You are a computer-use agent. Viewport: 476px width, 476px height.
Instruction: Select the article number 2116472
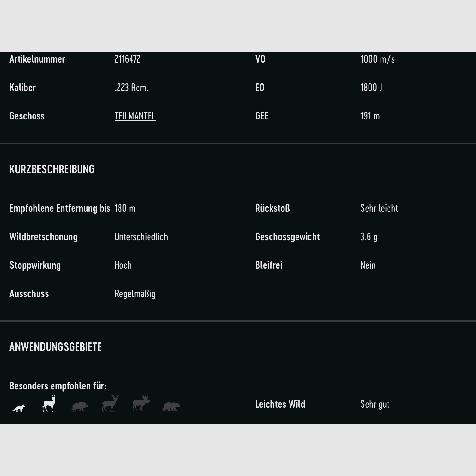click(x=127, y=59)
